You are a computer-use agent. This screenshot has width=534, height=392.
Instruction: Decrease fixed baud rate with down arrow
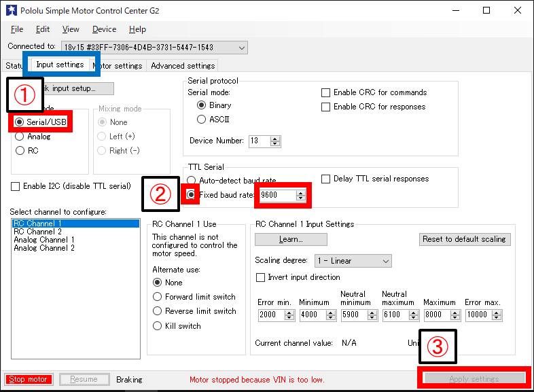pos(300,198)
